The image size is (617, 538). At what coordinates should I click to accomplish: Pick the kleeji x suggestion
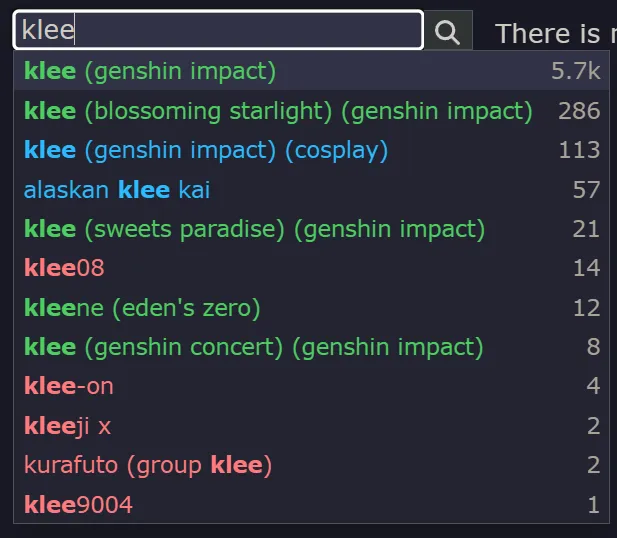(311, 425)
